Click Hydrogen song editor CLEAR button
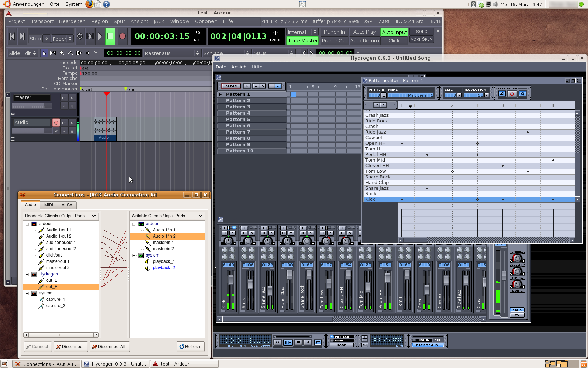 point(231,86)
